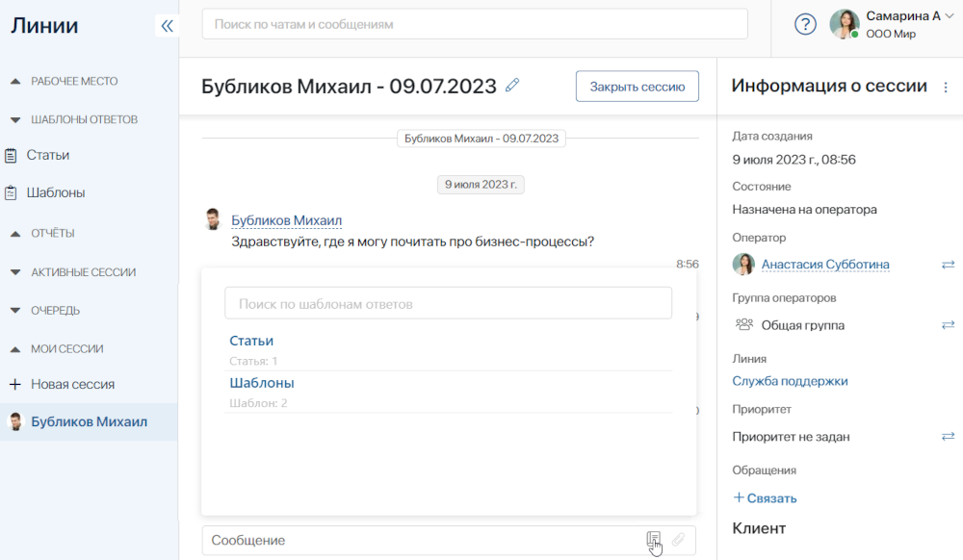Change priority via swap icon beside Приоритет не задан
963x560 pixels.
tap(949, 436)
